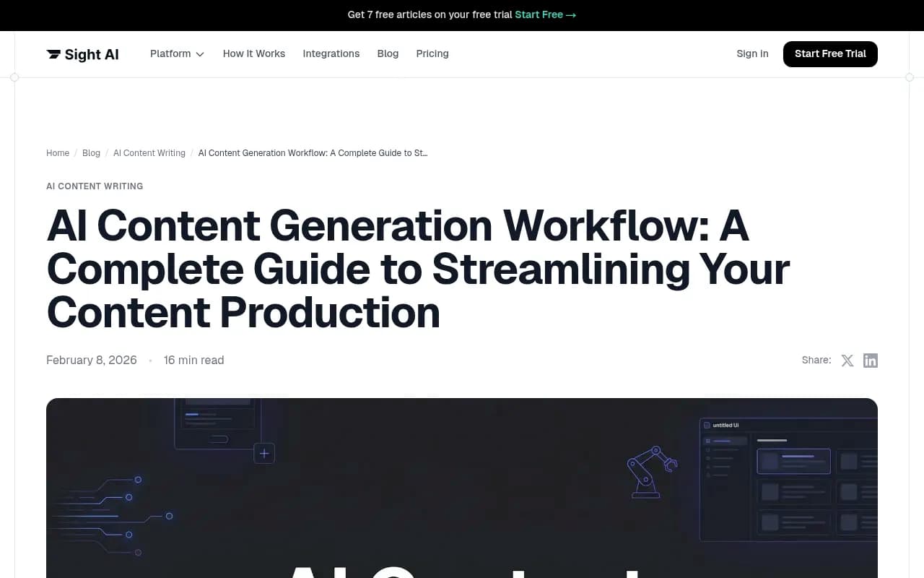Expand the Platform dropdown menu
924x578 pixels.
pyautogui.click(x=177, y=53)
